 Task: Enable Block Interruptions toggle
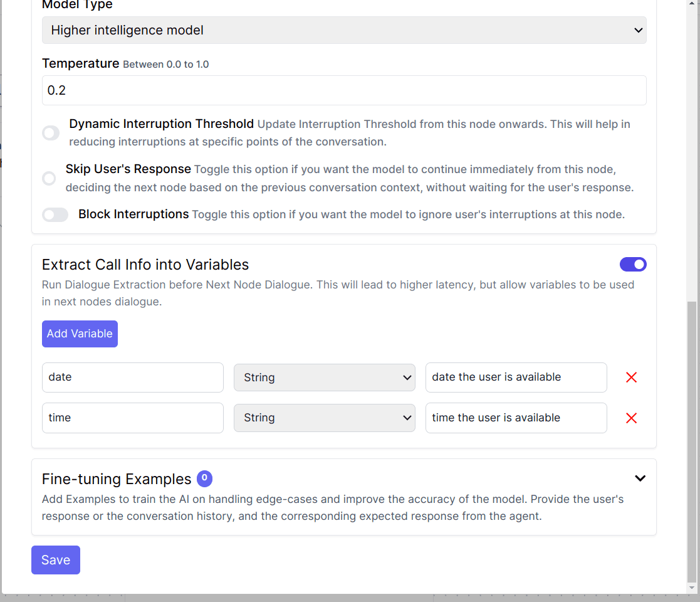pyautogui.click(x=55, y=215)
